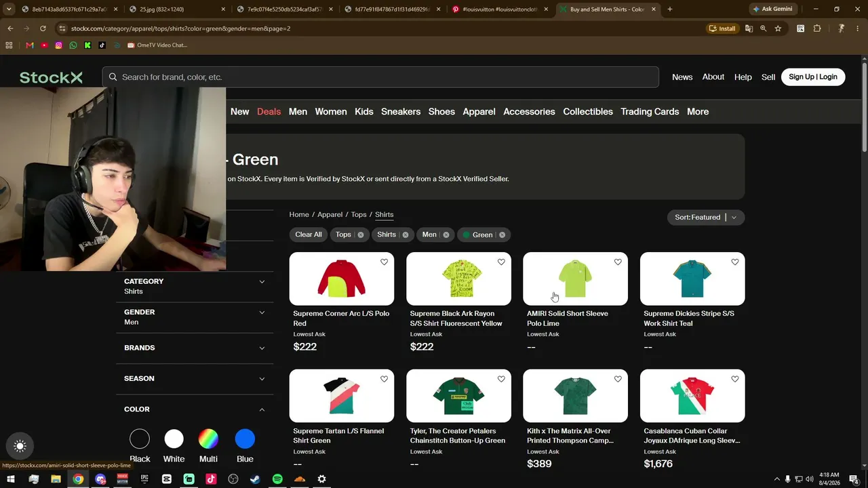Viewport: 868px width, 488px height.
Task: Open the News link
Action: (x=682, y=77)
